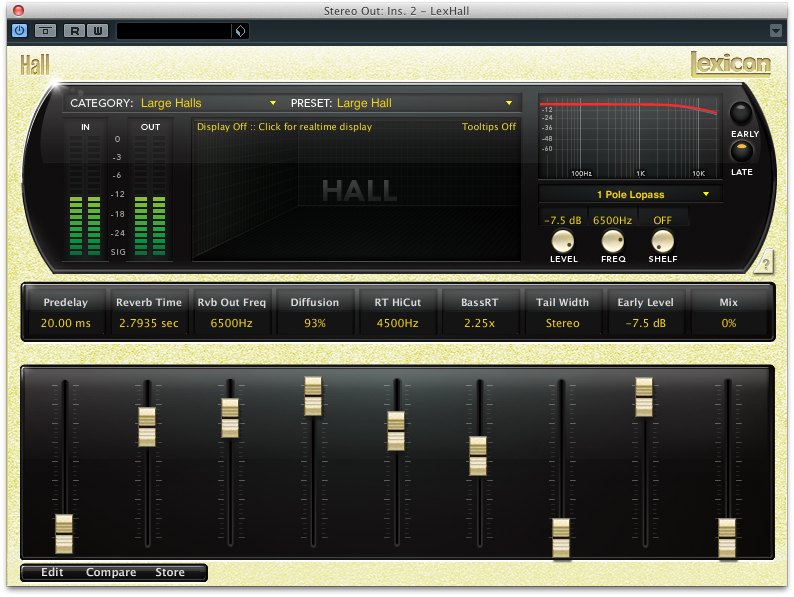Click the Rvb Out Freq fader handle
Image resolution: width=794 pixels, height=597 pixels.
pos(230,418)
